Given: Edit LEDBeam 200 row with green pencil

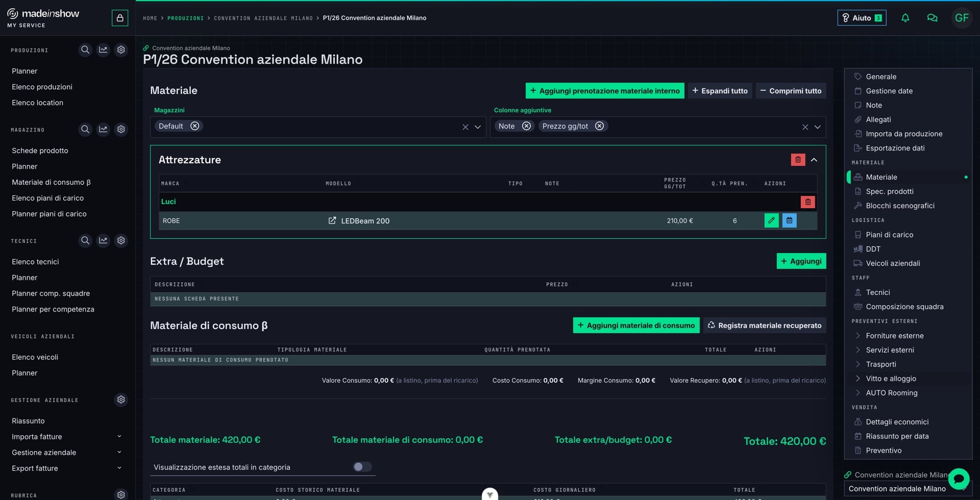Looking at the screenshot, I should [x=771, y=220].
